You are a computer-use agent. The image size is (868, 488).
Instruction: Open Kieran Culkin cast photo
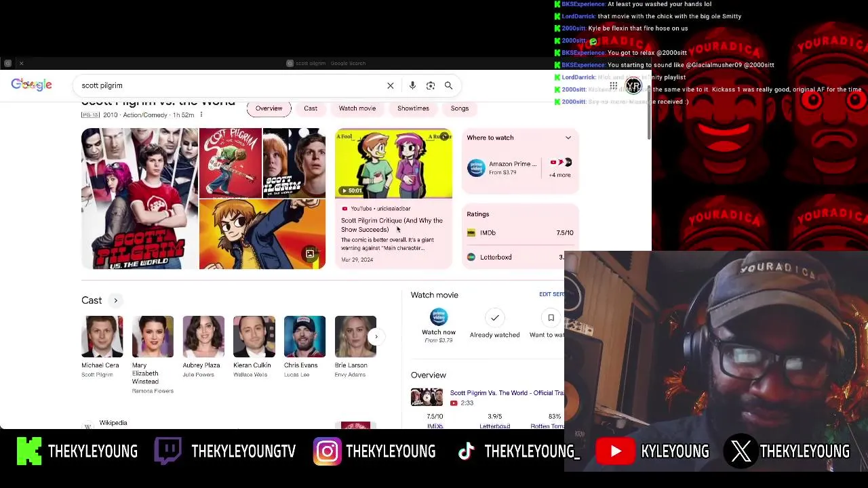point(254,337)
